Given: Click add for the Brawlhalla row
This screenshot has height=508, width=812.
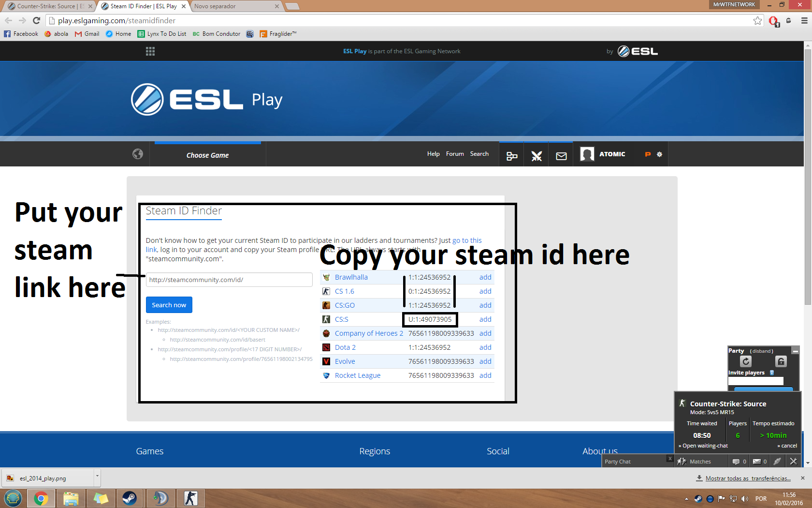Looking at the screenshot, I should pyautogui.click(x=485, y=277).
